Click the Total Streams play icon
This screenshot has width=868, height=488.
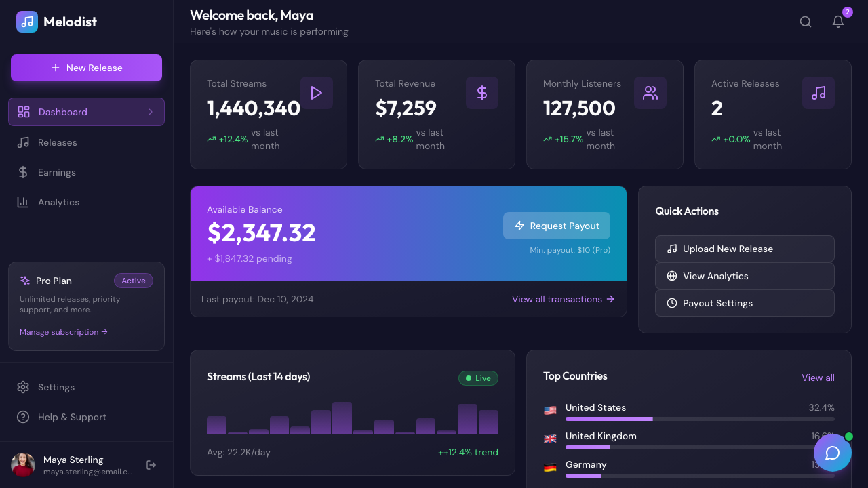tap(317, 93)
